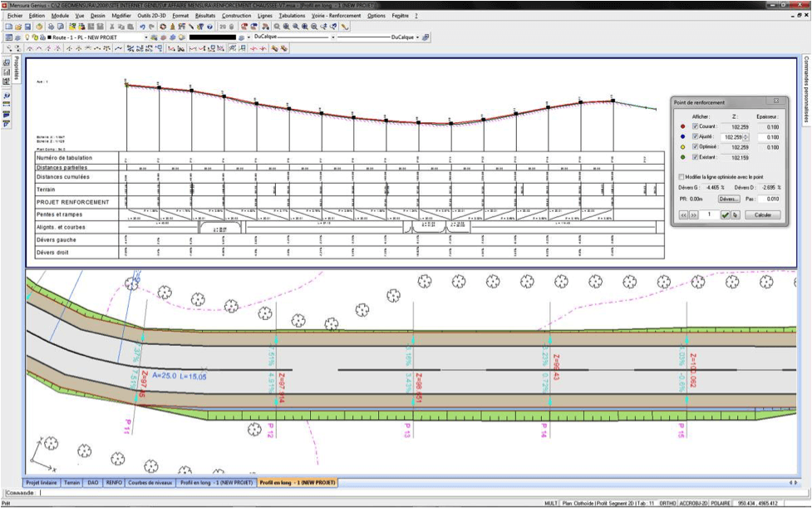Click the pointer pick icon beside checkmark
Screen dimensions: 812x508
(x=735, y=215)
